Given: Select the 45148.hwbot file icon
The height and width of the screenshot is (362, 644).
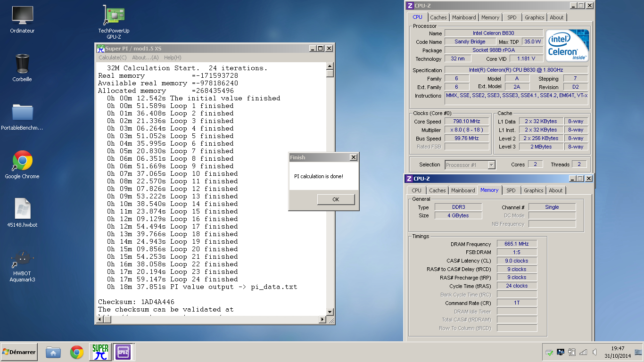Looking at the screenshot, I should tap(22, 213).
